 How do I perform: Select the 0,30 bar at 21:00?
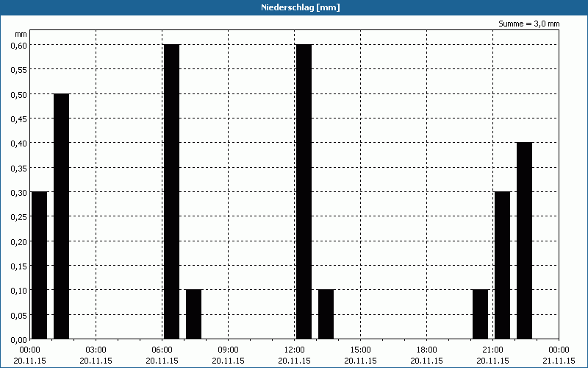pyautogui.click(x=503, y=266)
